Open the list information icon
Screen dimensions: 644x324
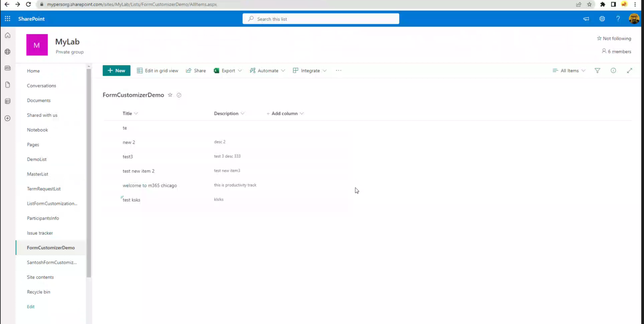pyautogui.click(x=613, y=70)
